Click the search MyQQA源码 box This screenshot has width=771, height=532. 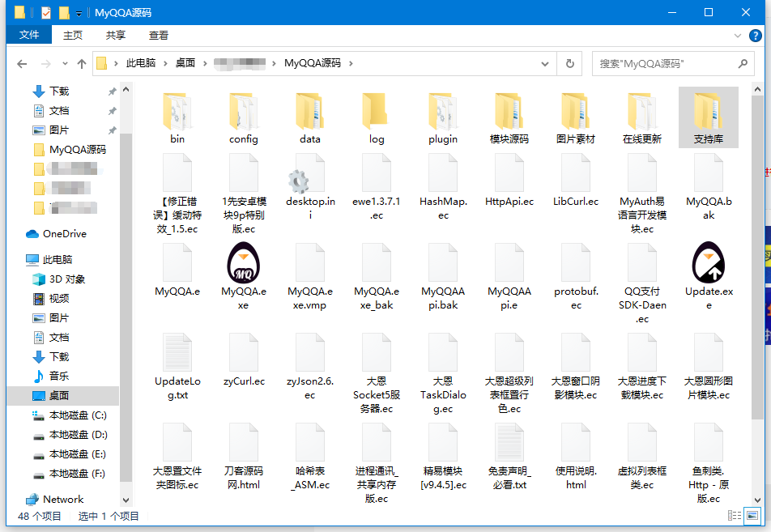click(x=664, y=63)
